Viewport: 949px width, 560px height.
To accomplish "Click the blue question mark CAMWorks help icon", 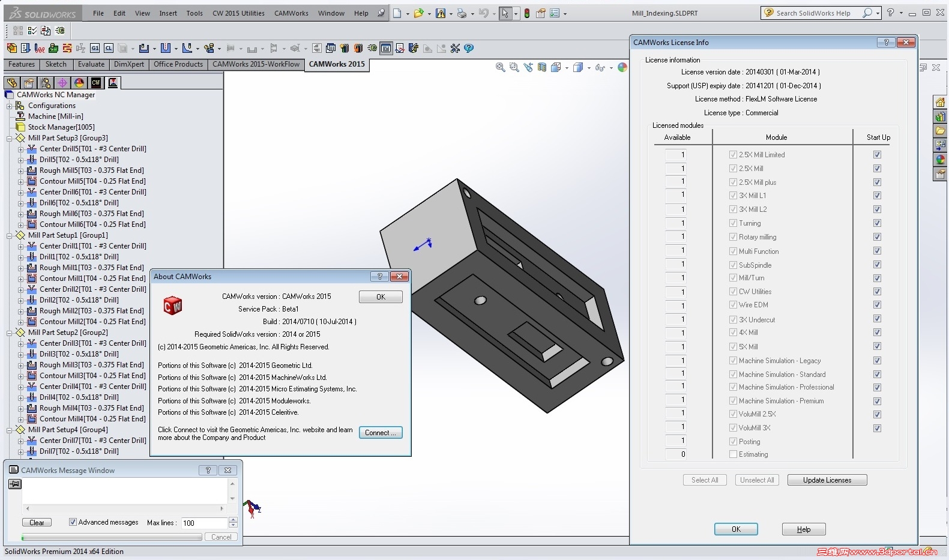I will [469, 48].
